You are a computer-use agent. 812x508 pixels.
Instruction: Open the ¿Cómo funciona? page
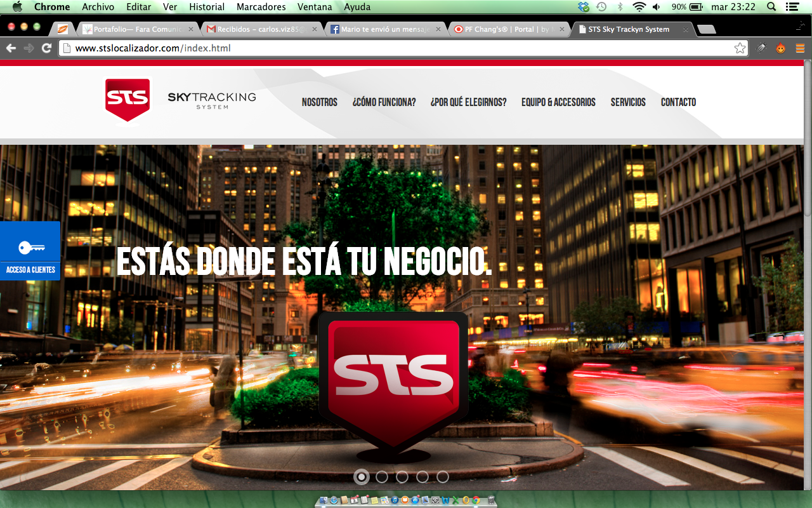(x=384, y=102)
